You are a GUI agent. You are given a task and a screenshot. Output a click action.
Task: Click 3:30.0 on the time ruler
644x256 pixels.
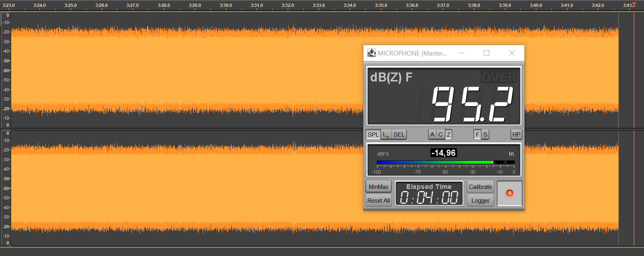pyautogui.click(x=226, y=5)
